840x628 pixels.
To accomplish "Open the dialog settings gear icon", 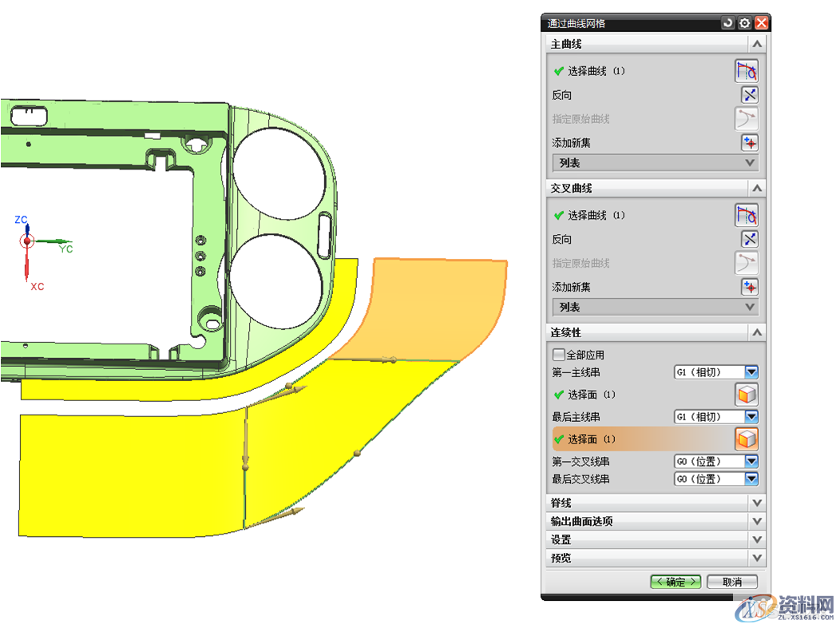I will pyautogui.click(x=744, y=24).
